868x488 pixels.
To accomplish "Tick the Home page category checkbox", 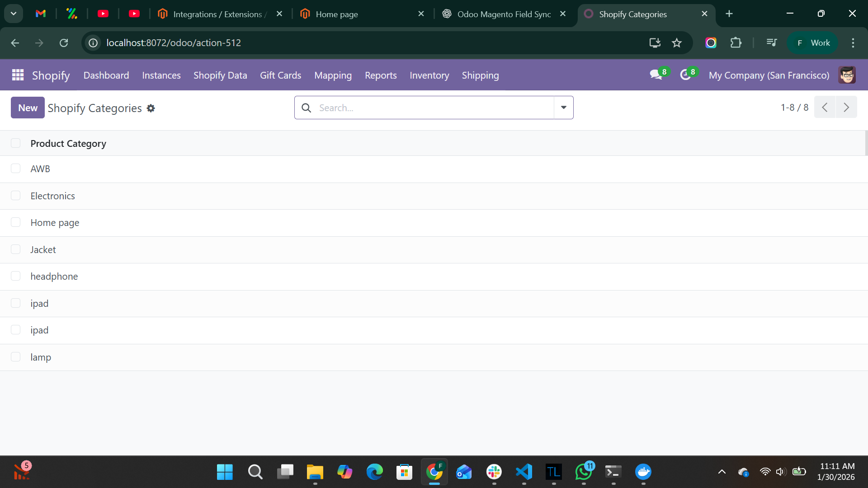I will [x=16, y=222].
